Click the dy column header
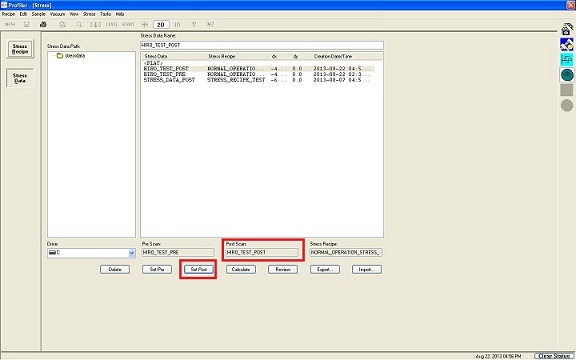 click(x=300, y=56)
